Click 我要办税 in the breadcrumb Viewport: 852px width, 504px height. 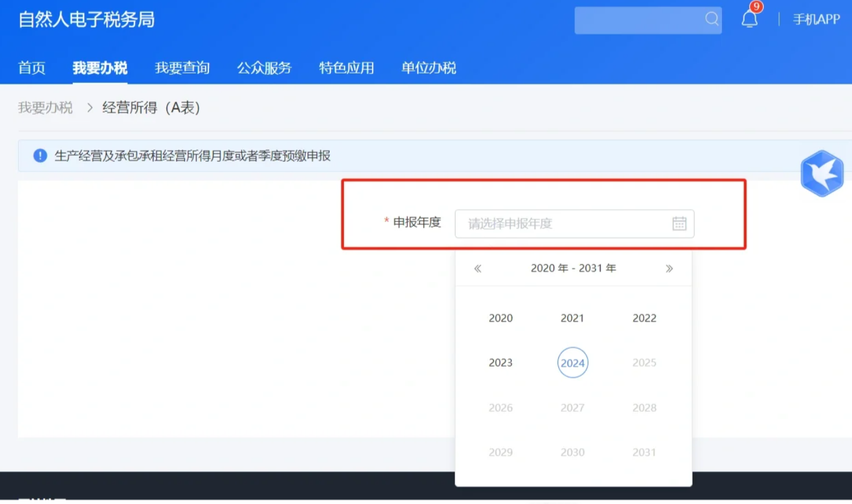(x=45, y=107)
